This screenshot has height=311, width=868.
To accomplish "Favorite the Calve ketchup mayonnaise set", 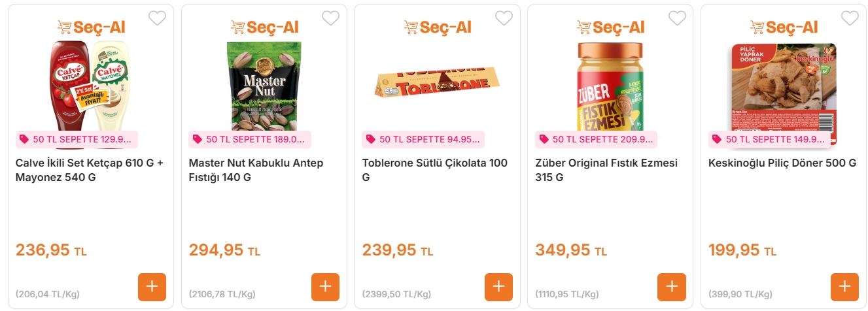I will (x=157, y=18).
